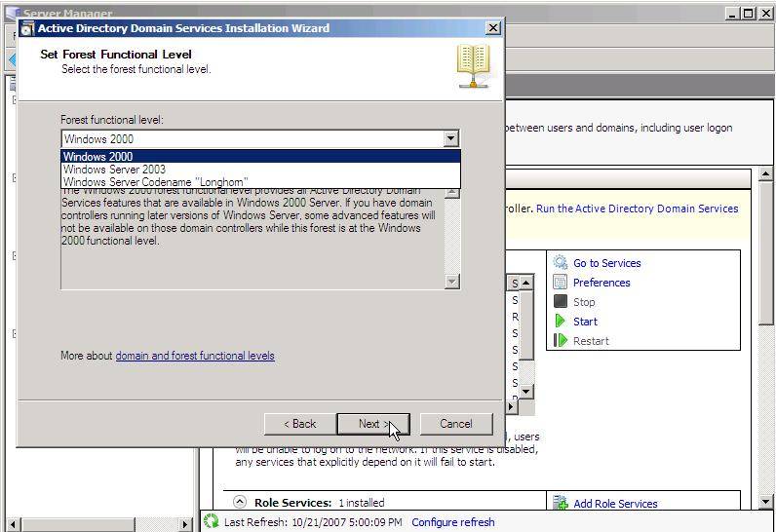This screenshot has width=776, height=532.
Task: Click the green Start arrow icon
Action: (x=561, y=321)
